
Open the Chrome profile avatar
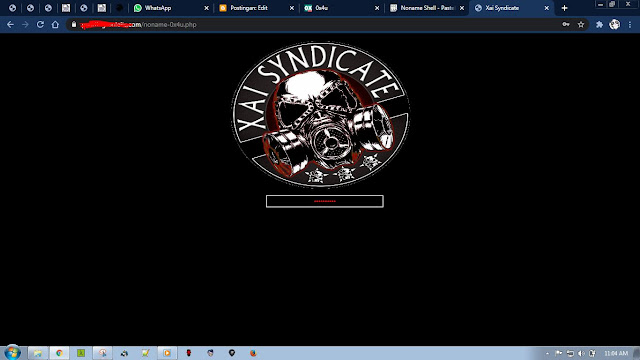pos(615,24)
